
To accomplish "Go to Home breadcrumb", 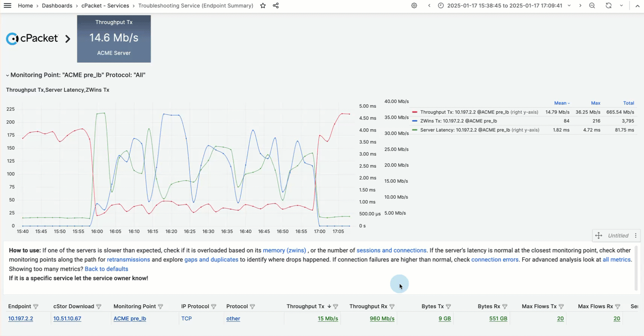I will [x=25, y=6].
